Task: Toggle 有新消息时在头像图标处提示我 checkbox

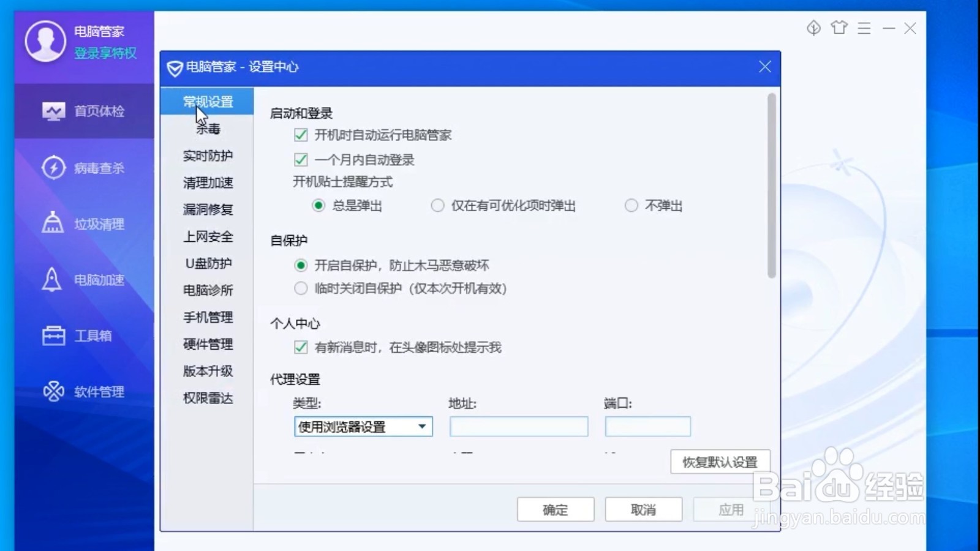Action: click(x=301, y=347)
